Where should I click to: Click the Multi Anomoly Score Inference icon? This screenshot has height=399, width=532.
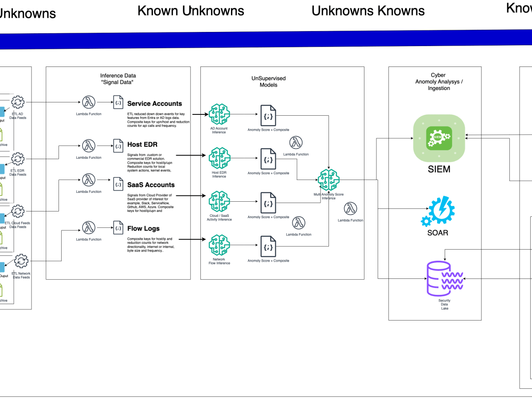(329, 180)
